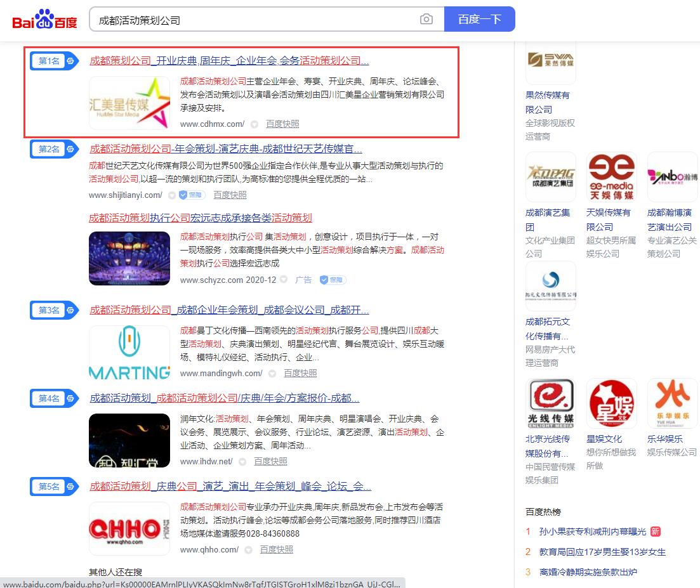Expand the round dropdown icon beside www.cdhmx.com/
This screenshot has height=588, width=700.
tap(254, 124)
